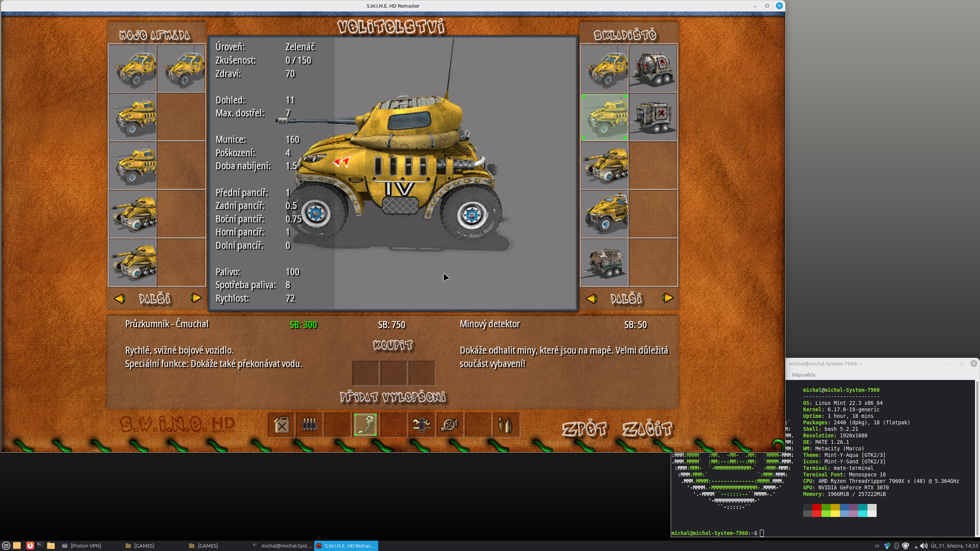Click the mine detector upgrade icon
The height and width of the screenshot is (551, 980).
coord(365,425)
